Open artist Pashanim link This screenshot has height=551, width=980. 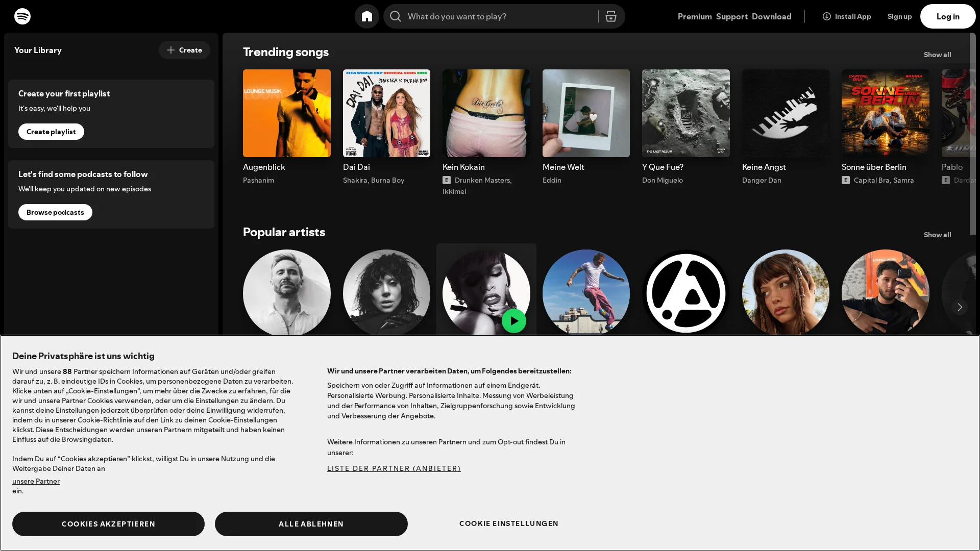pyautogui.click(x=258, y=180)
